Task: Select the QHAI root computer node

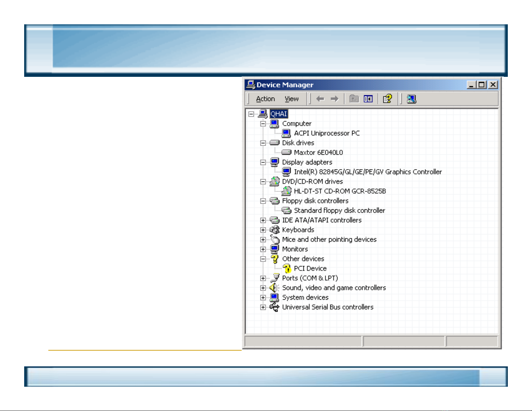Action: tap(279, 114)
